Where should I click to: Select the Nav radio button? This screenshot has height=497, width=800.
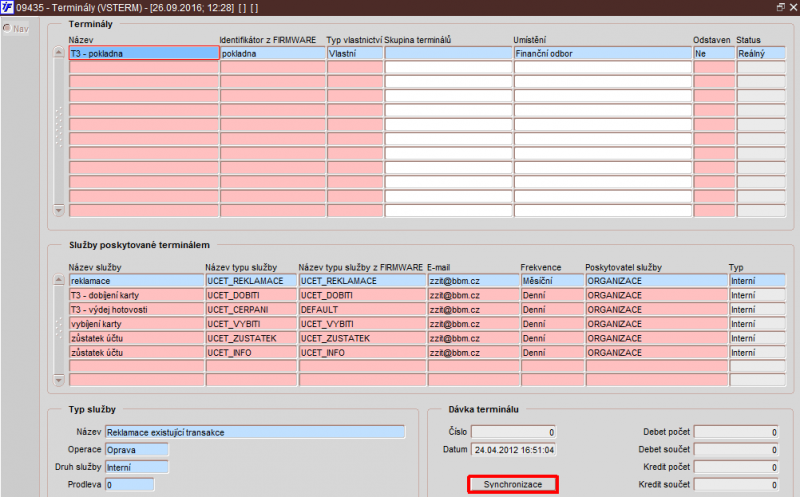pos(7,29)
